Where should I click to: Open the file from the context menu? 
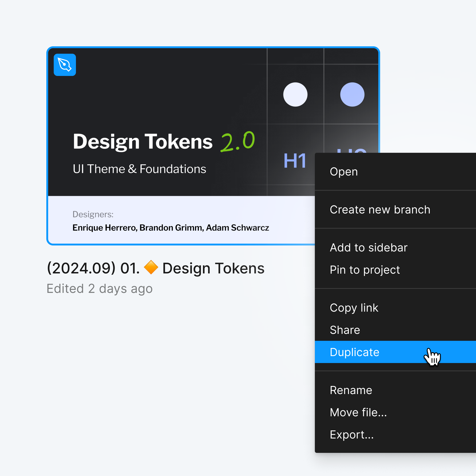tap(344, 172)
